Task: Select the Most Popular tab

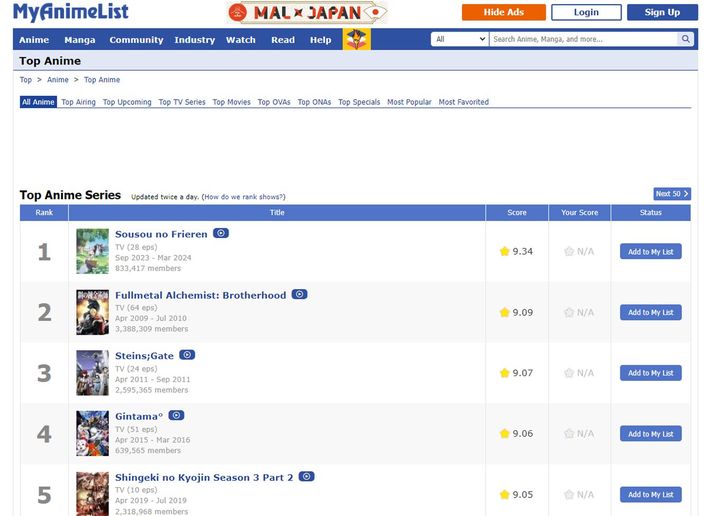Action: click(409, 102)
